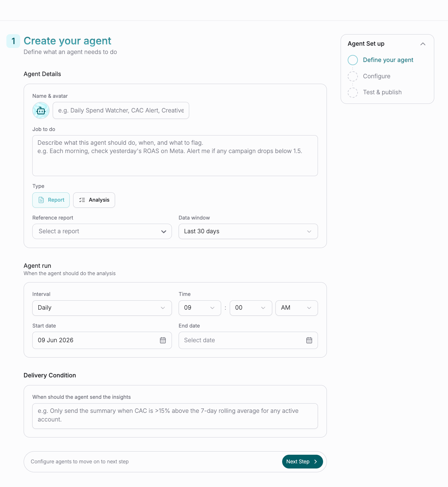Click the robot avatar icon
Viewport: 448px width, 487px height.
[x=41, y=111]
